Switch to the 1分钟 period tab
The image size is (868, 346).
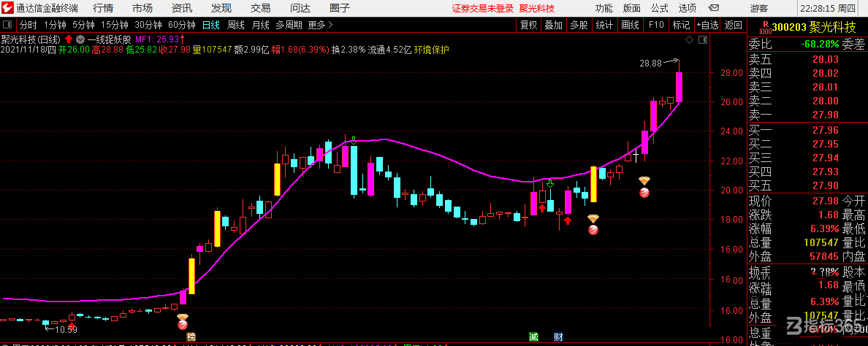[55, 25]
